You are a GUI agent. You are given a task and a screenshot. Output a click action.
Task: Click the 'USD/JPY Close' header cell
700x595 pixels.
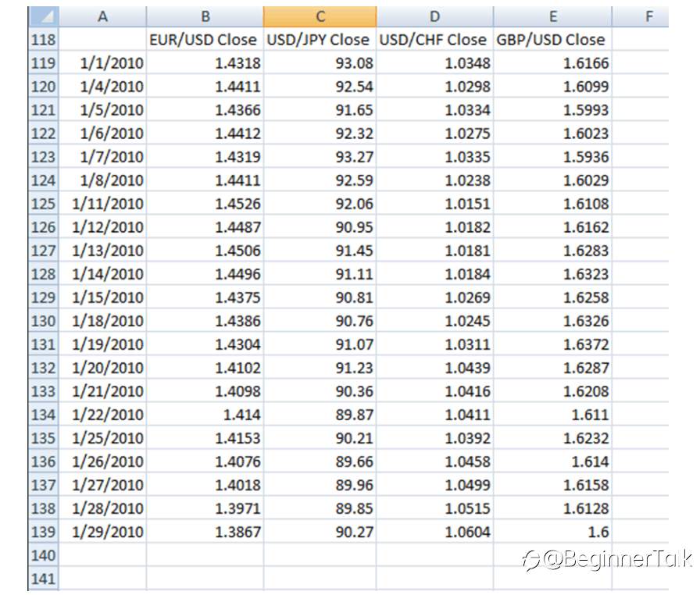320,40
